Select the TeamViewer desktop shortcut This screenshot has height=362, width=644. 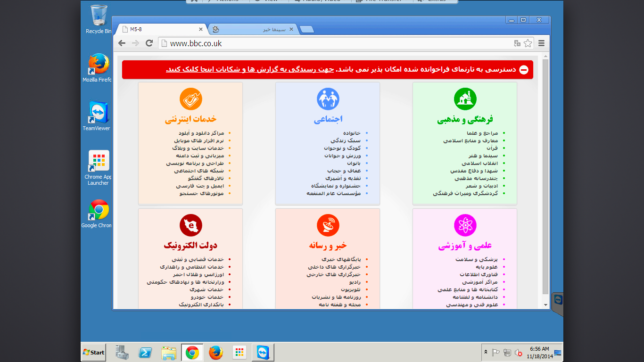pyautogui.click(x=98, y=116)
